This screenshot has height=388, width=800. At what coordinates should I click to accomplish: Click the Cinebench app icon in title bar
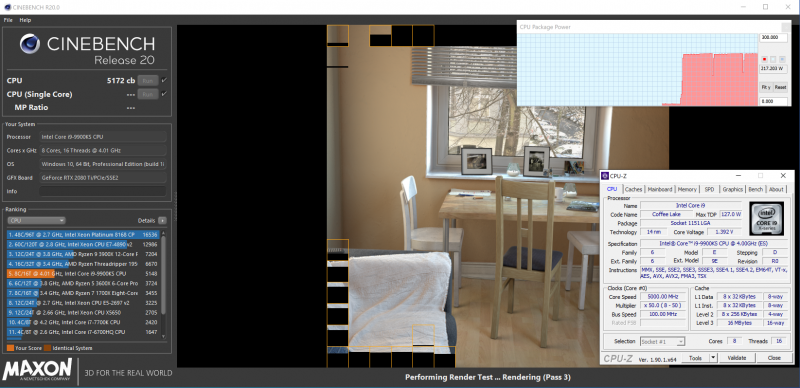5,7
